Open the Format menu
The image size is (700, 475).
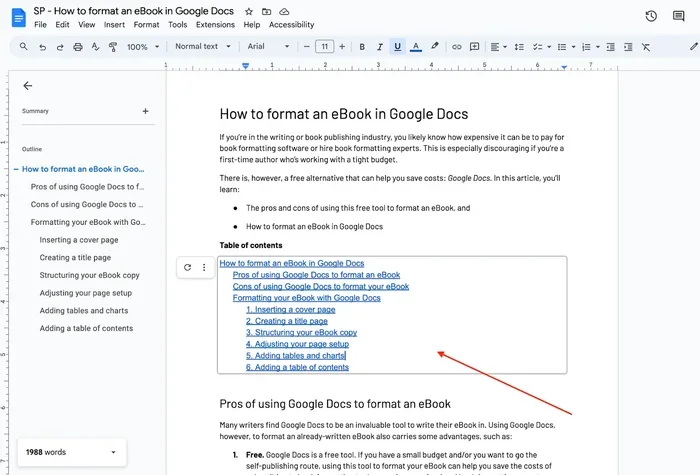(146, 25)
